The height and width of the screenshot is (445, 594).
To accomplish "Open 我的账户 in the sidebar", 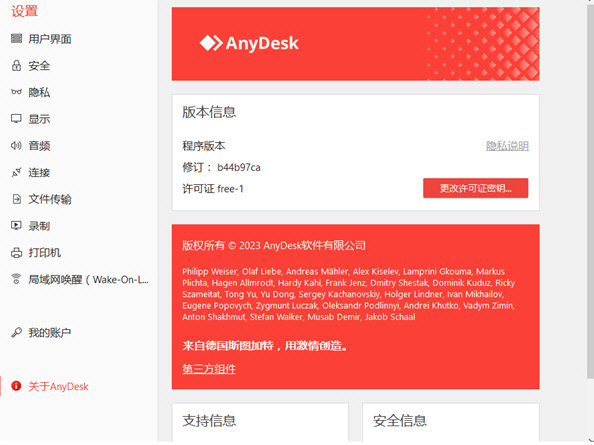I will pyautogui.click(x=50, y=333).
